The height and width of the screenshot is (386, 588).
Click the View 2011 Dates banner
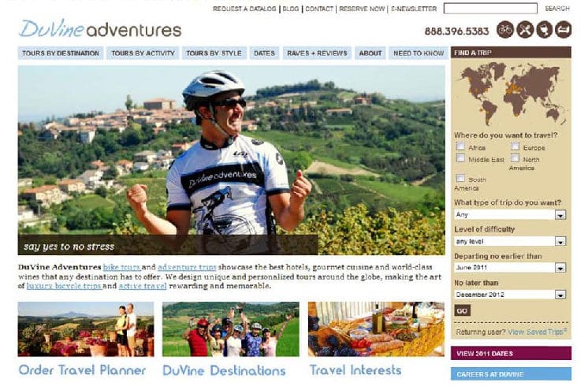pyautogui.click(x=511, y=354)
